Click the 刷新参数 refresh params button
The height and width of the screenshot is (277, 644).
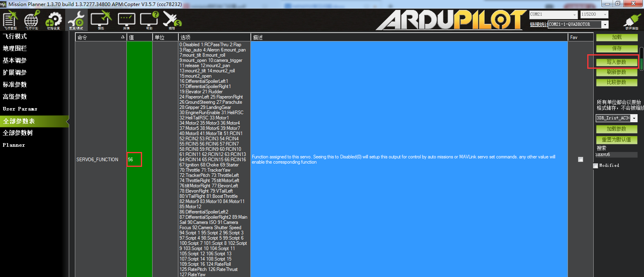click(x=617, y=72)
